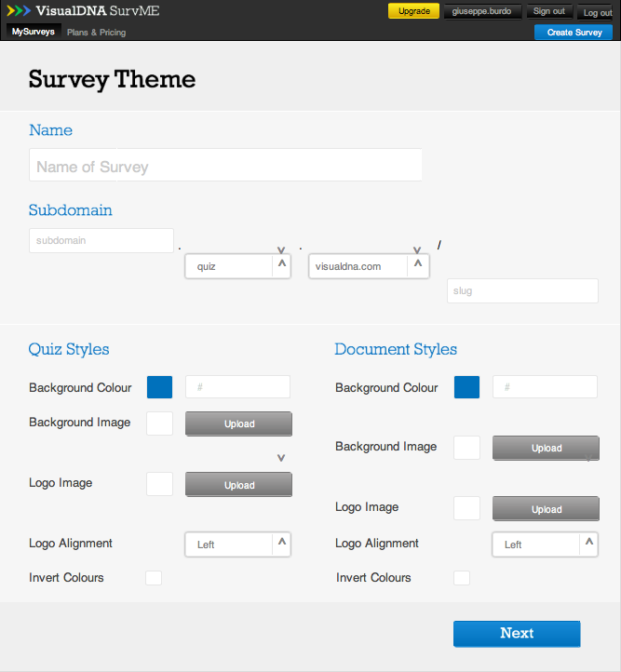Expand Quiz Styles Logo Alignment dropdown
Viewport: 621px width, 672px height.
tap(237, 544)
